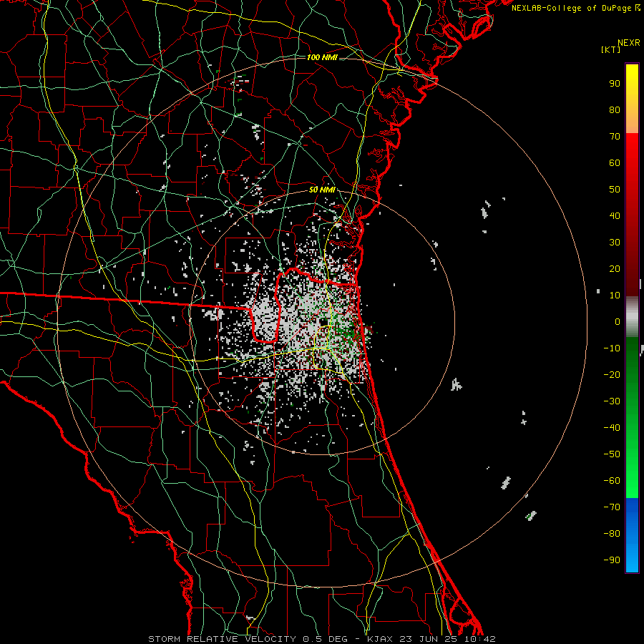
Task: Click the -10 value on velocity scale
Action: pyautogui.click(x=612, y=348)
